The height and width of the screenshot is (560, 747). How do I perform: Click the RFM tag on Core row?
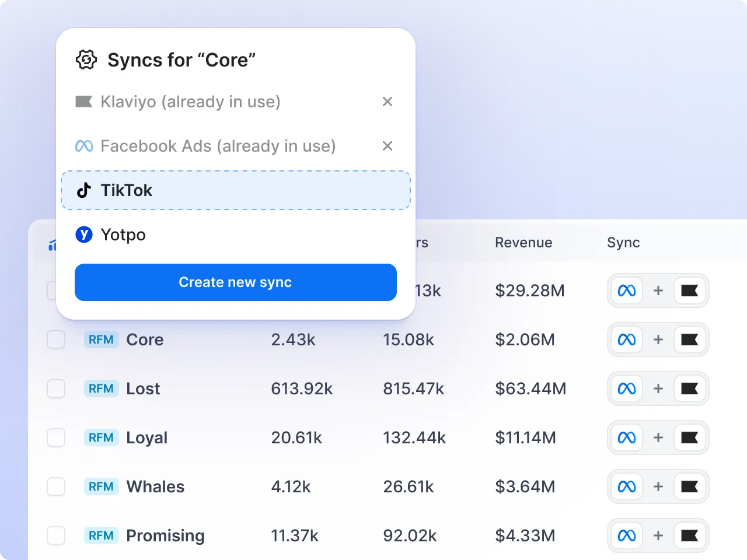coord(102,339)
